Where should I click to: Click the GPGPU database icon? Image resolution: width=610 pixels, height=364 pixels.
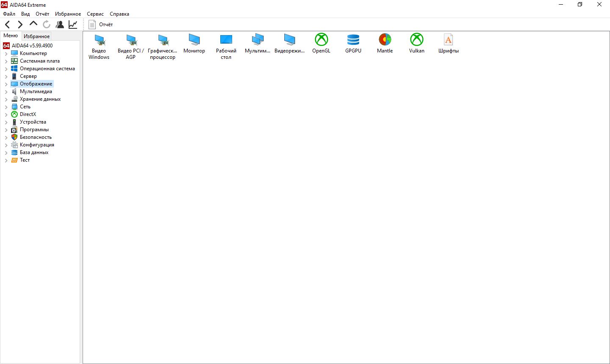point(353,40)
